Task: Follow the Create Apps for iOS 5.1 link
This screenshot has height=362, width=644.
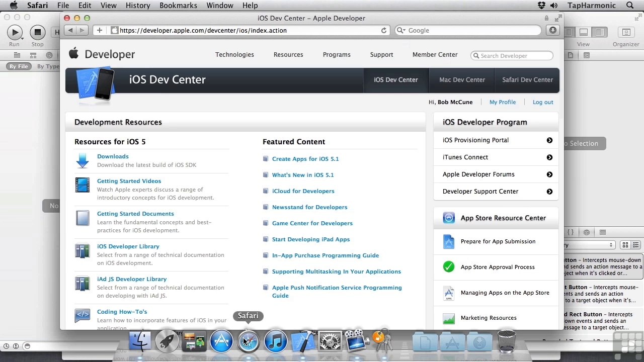Action: pos(305,159)
